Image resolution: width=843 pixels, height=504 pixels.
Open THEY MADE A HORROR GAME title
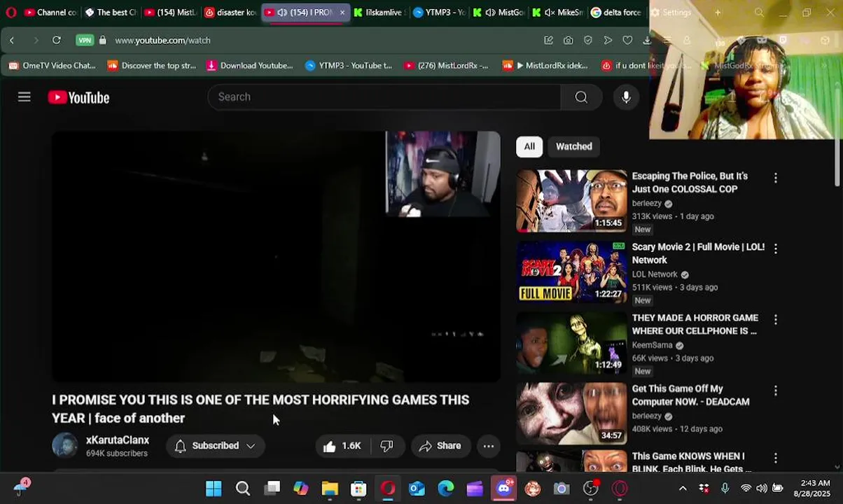click(695, 324)
